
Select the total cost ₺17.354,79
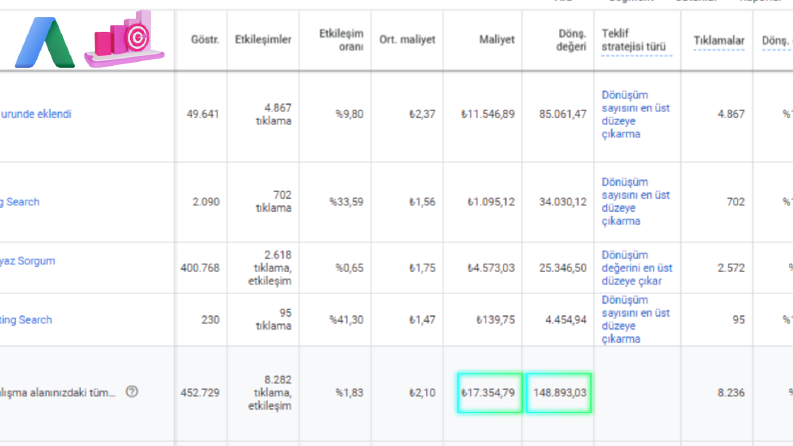point(490,393)
